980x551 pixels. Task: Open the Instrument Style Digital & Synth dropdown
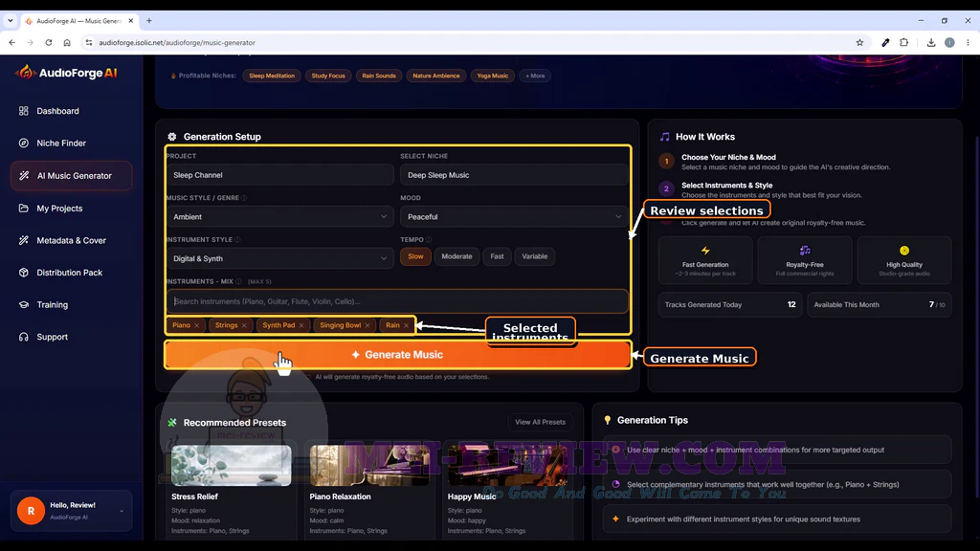point(280,258)
